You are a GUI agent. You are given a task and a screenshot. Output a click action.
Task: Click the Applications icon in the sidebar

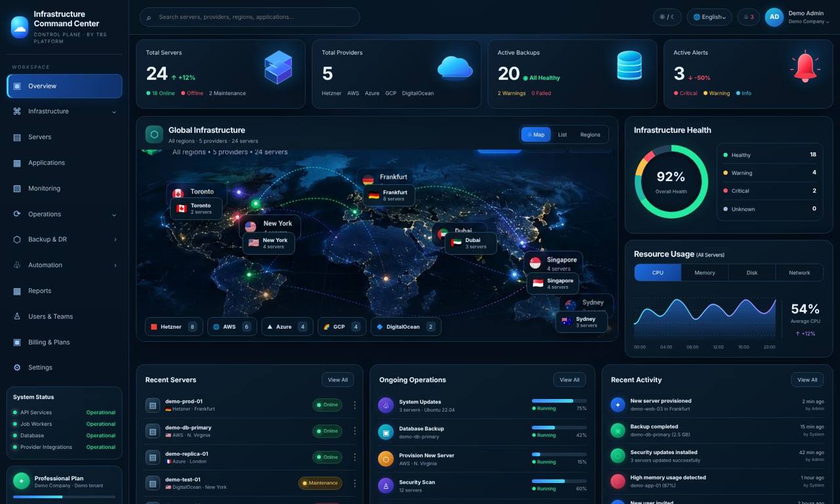tap(17, 163)
